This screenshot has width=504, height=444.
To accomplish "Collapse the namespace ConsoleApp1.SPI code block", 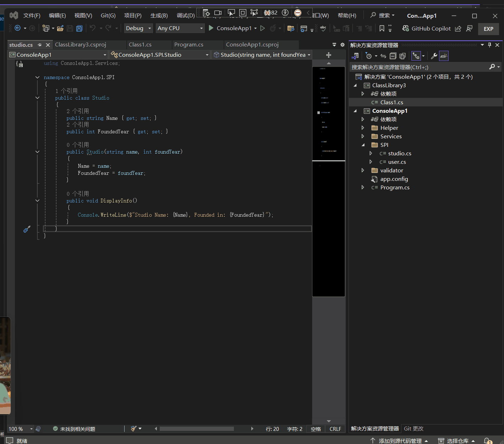I will tap(37, 77).
